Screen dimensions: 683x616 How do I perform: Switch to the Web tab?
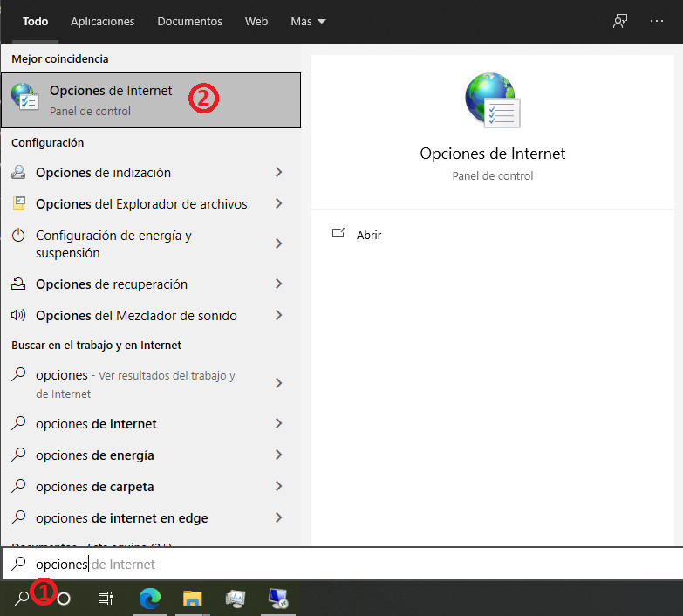[256, 21]
